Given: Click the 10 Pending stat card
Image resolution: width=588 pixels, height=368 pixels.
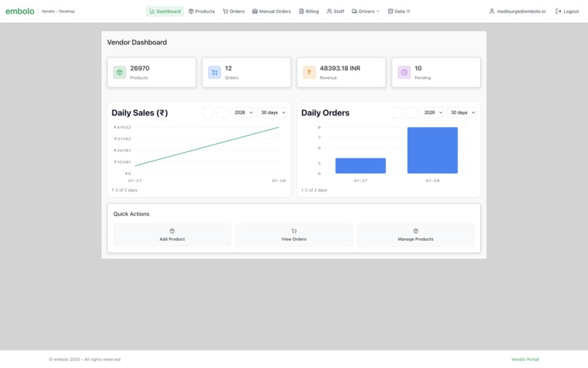Looking at the screenshot, I should tap(436, 72).
